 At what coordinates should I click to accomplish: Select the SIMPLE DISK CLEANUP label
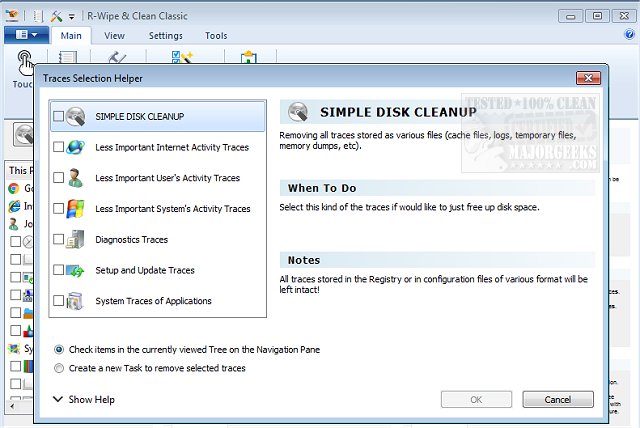point(140,116)
